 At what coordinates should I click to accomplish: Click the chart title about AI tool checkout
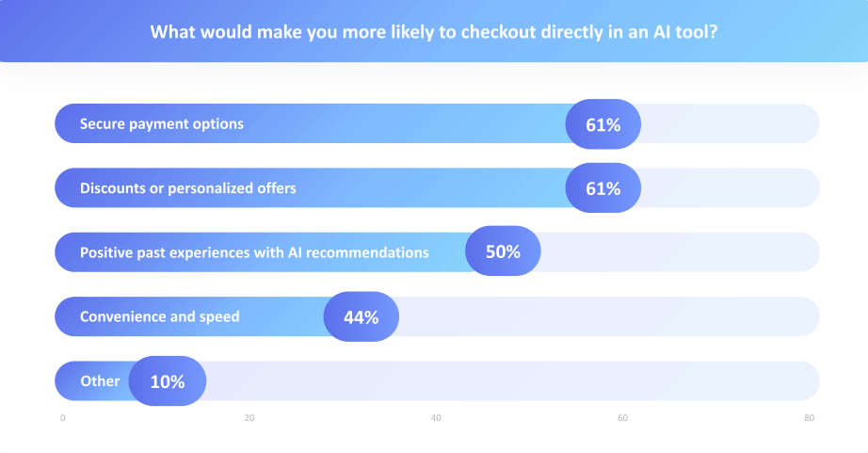[433, 31]
